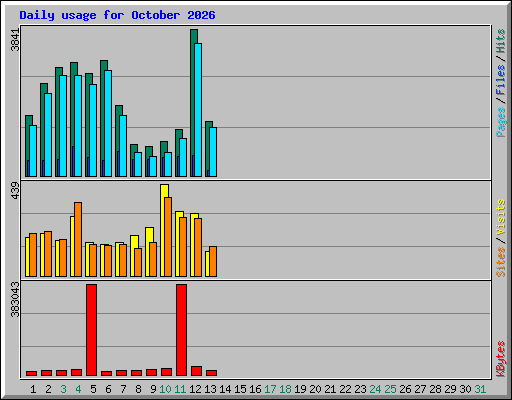This screenshot has height=400, width=512.
Task: Click green day label 24 on the x-axis
Action: 375,389
